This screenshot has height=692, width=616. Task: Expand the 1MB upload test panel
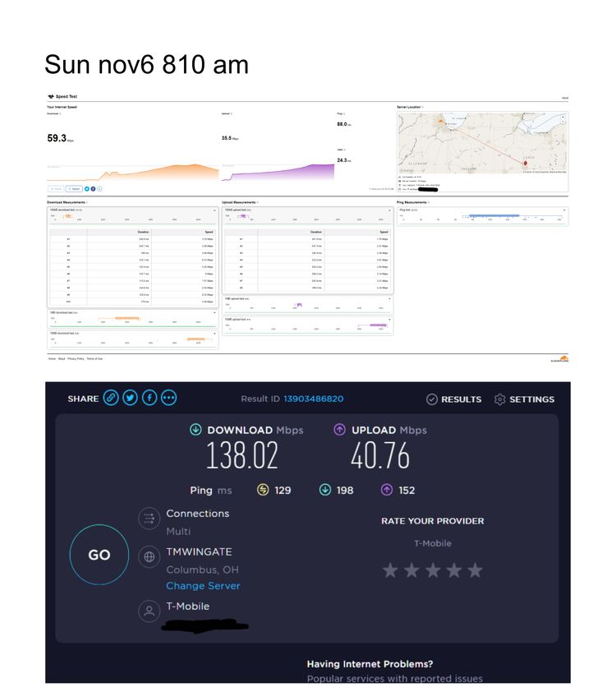pos(389,299)
